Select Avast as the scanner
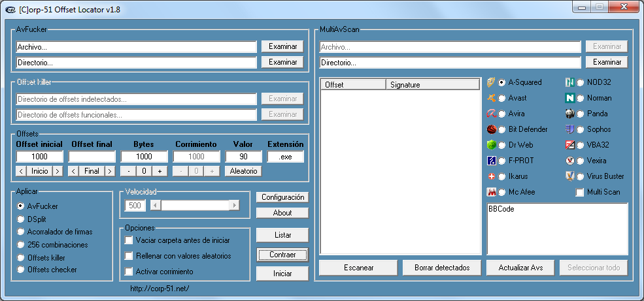The image size is (644, 301). [x=501, y=98]
